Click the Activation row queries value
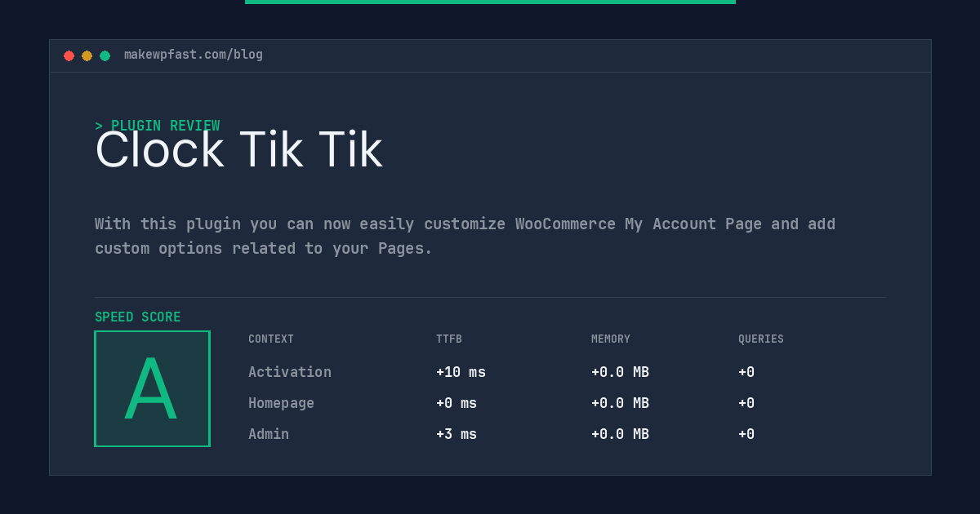Viewport: 980px width, 514px height. 746,372
